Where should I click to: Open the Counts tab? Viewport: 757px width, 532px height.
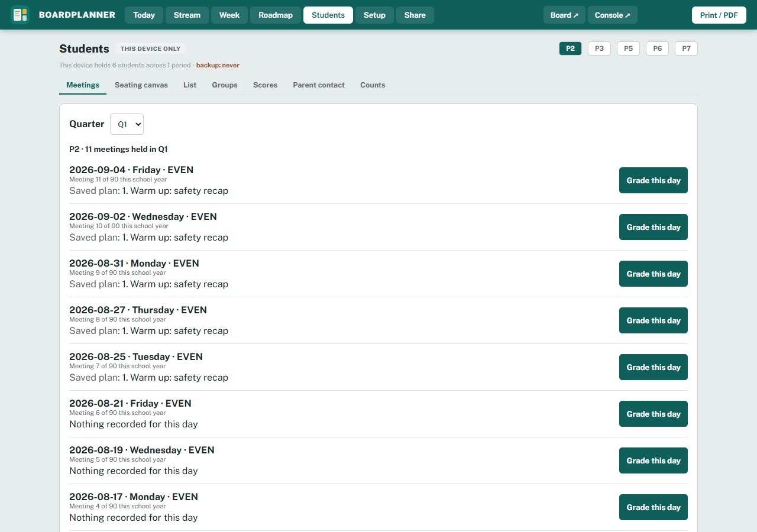(373, 85)
